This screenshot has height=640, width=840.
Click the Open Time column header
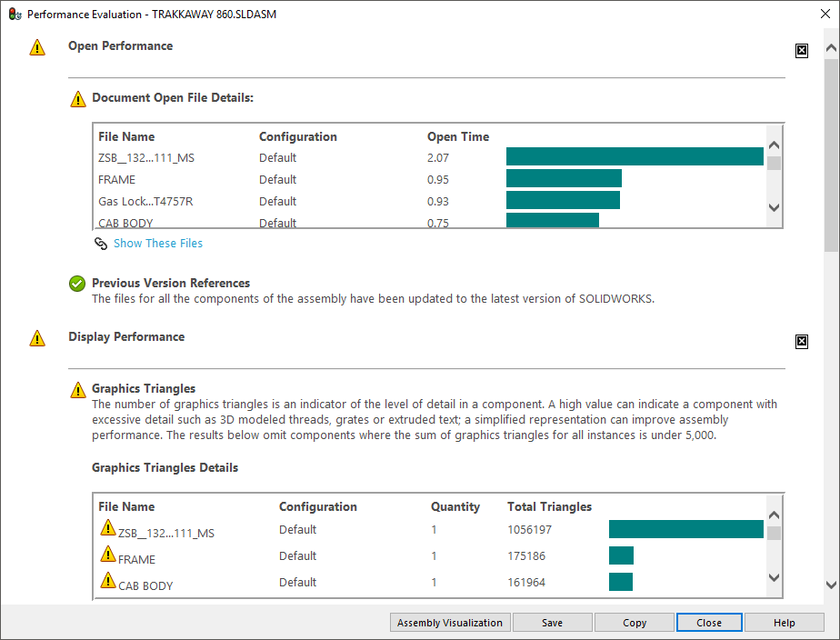458,136
